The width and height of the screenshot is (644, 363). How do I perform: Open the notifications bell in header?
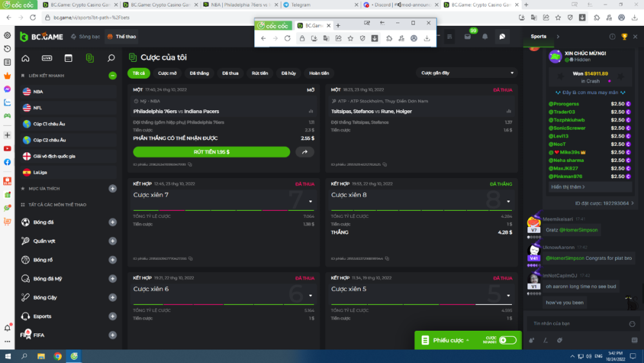[x=485, y=37]
